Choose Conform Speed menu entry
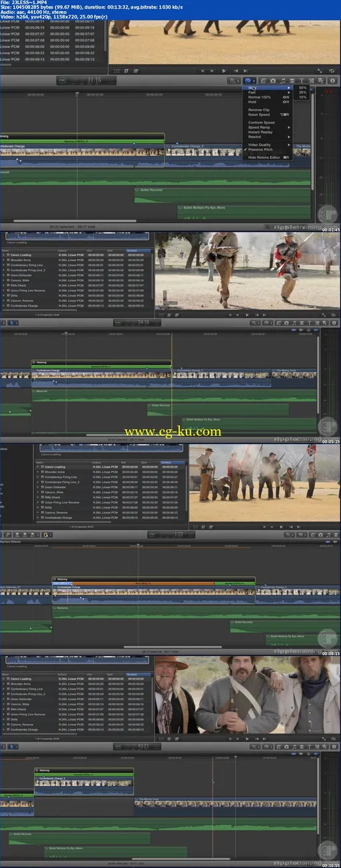 (269, 123)
